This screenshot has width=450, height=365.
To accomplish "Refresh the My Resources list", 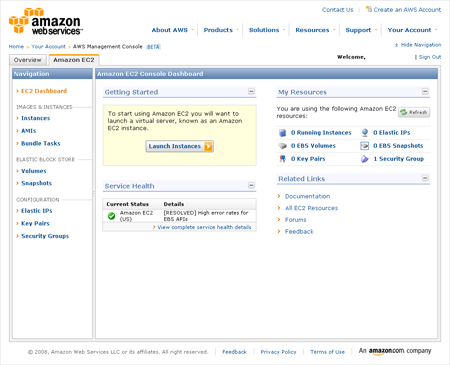I will point(414,112).
